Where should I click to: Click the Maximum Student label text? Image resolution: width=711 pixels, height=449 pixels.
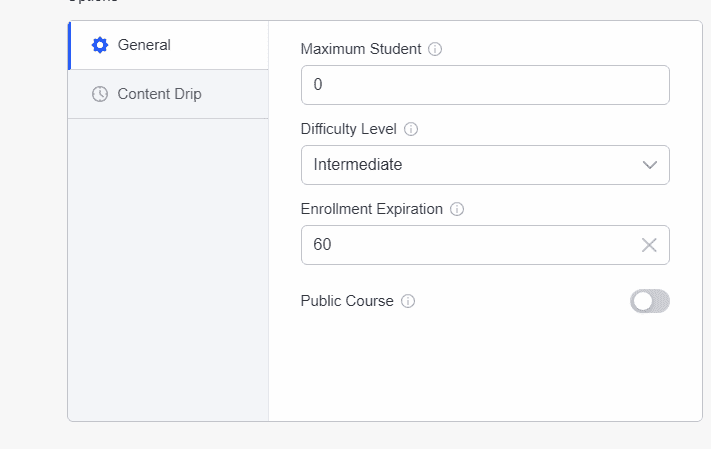pos(361,49)
